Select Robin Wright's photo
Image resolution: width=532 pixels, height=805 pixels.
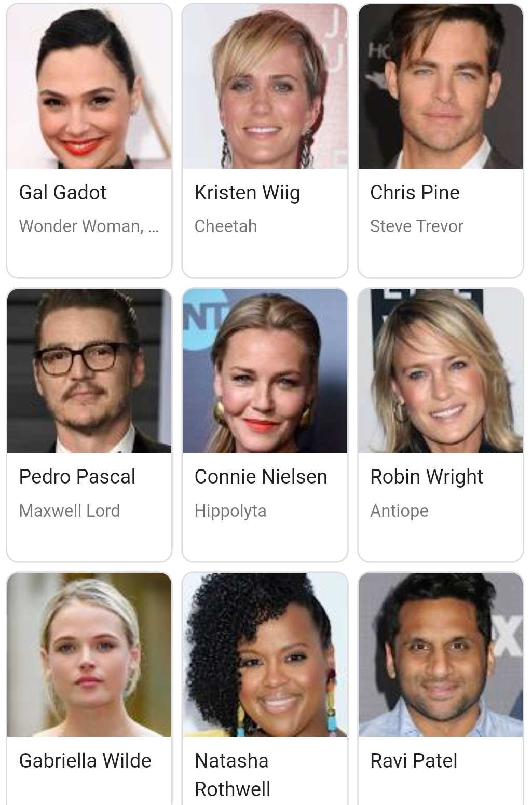point(441,370)
